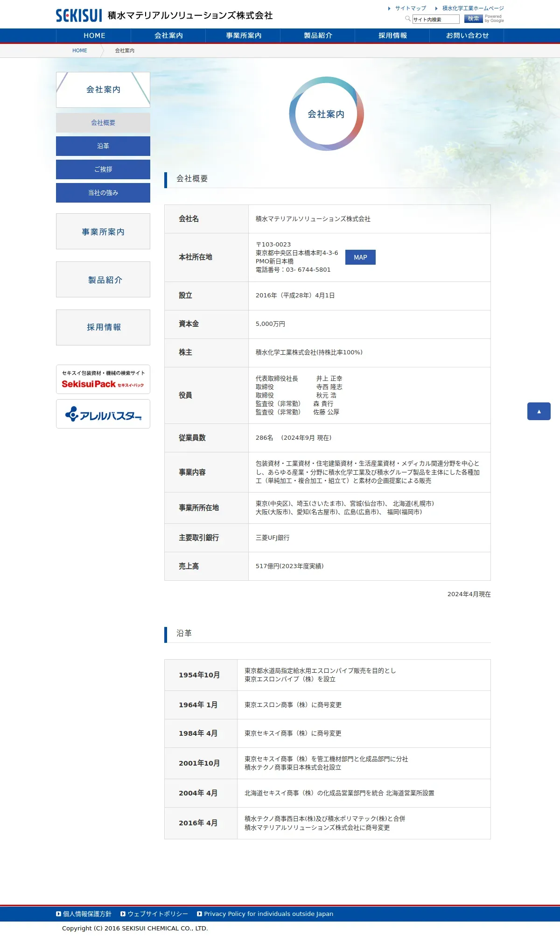
Task: Click the 検索 search button
Action: click(x=473, y=19)
